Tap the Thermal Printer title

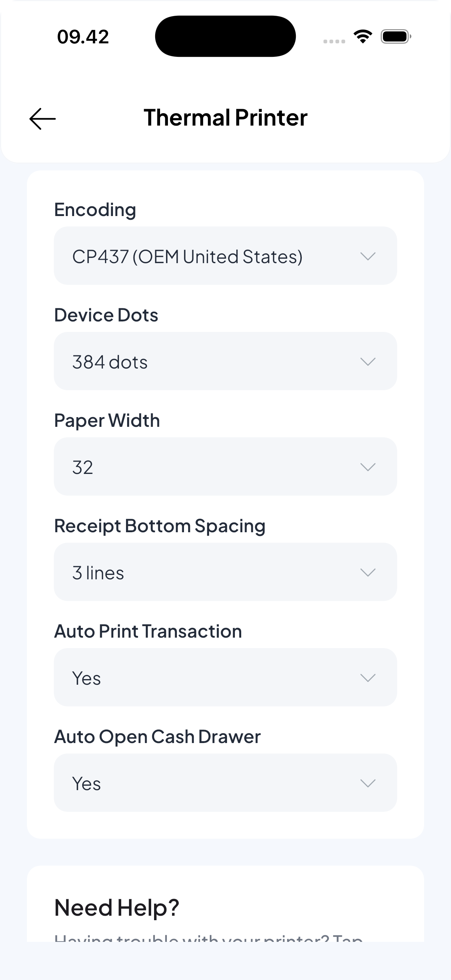click(225, 118)
